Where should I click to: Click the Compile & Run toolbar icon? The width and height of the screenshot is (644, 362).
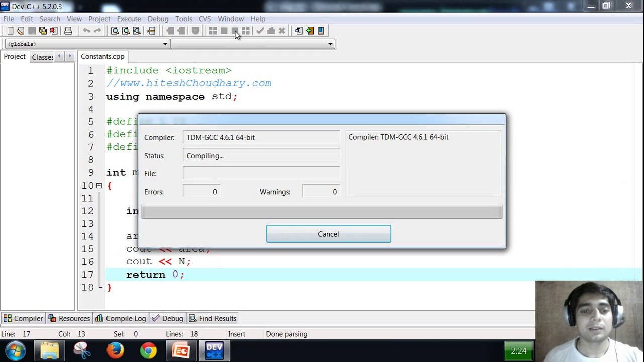click(x=235, y=31)
